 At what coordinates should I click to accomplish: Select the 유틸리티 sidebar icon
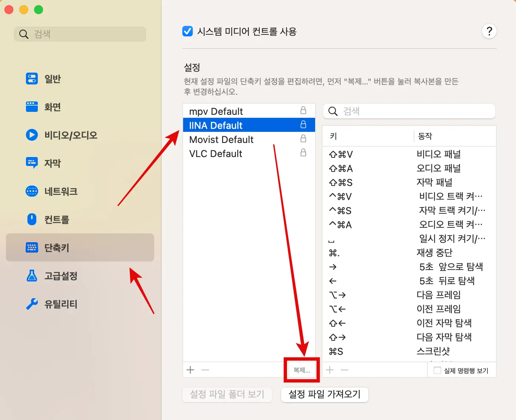[x=60, y=304]
